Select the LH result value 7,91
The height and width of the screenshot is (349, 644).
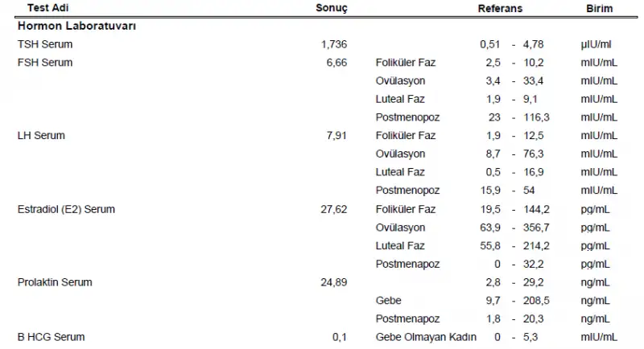336,136
